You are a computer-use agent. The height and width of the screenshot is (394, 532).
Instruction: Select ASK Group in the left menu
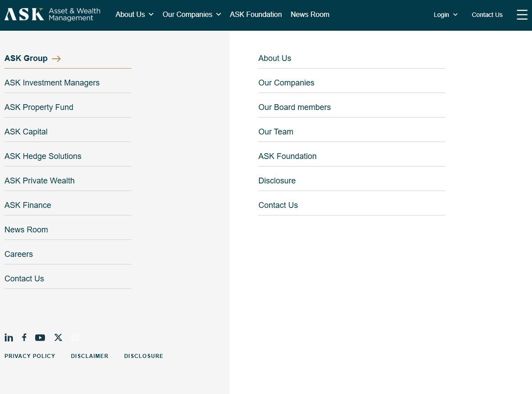[26, 58]
